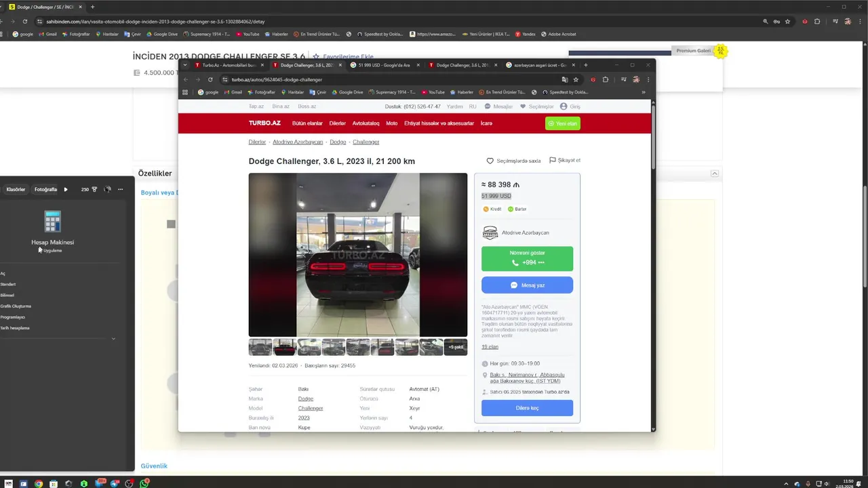The image size is (868, 488).
Task: Open the +9 şəkil thumbnail
Action: click(456, 347)
